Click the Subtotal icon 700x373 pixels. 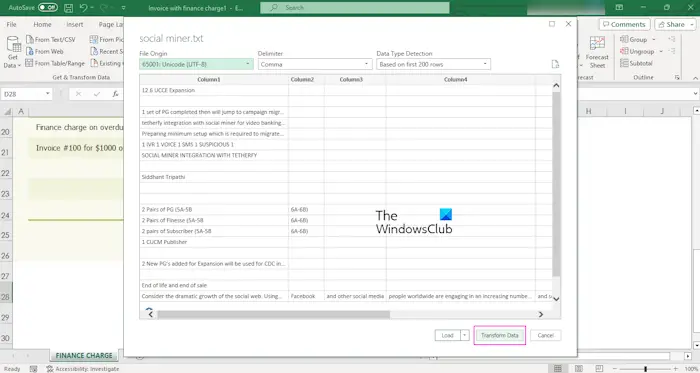click(624, 63)
